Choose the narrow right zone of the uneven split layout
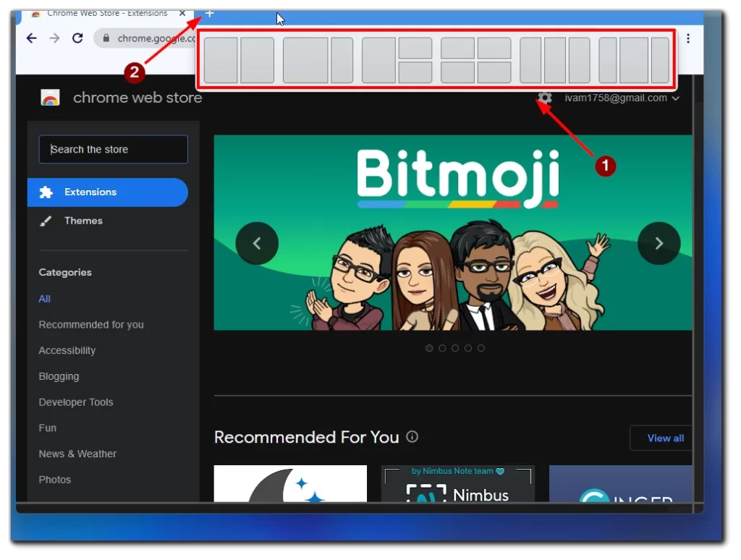This screenshot has width=741, height=560. (342, 60)
